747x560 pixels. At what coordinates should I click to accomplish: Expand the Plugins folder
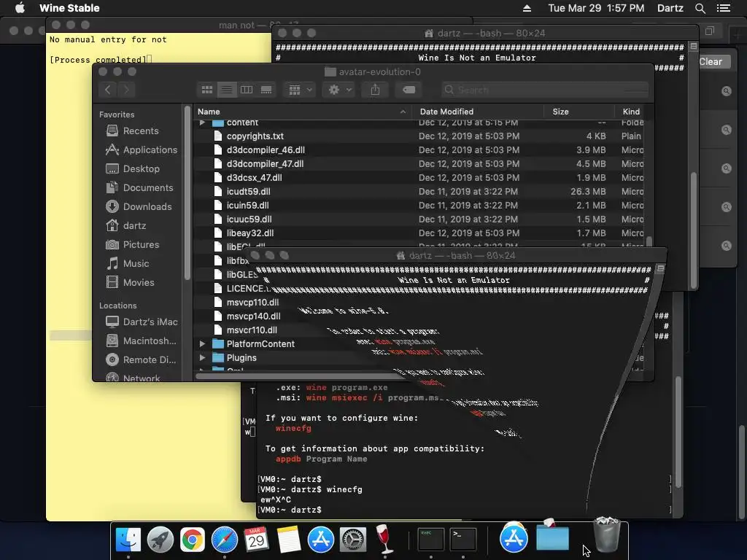[x=203, y=357]
